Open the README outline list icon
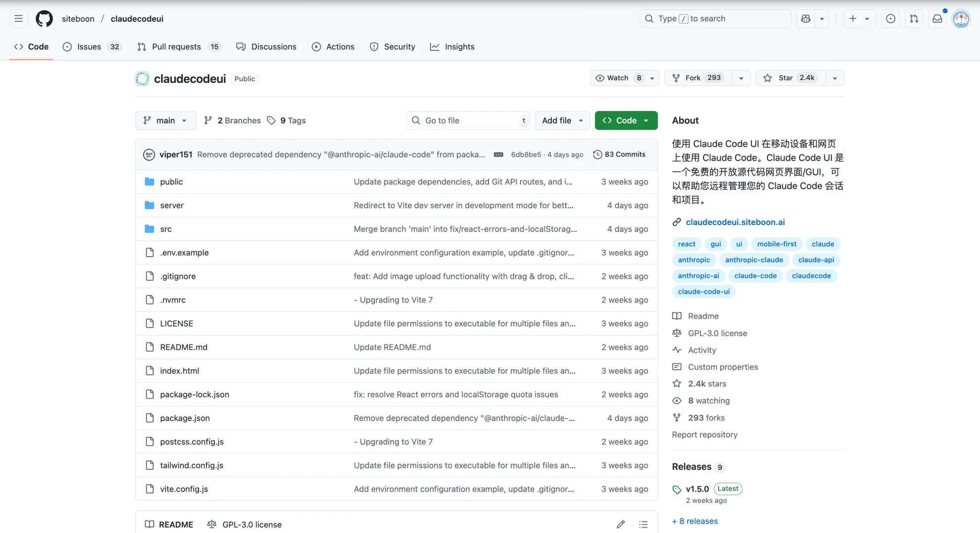 click(x=643, y=524)
